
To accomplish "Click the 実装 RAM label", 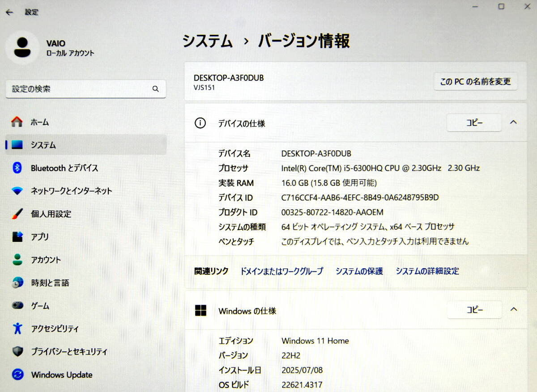I will [236, 183].
